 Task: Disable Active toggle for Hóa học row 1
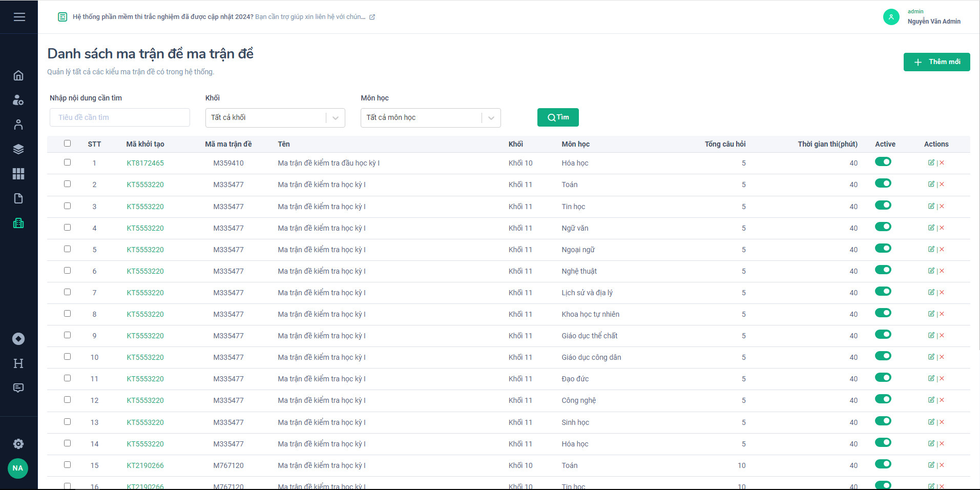click(x=883, y=162)
